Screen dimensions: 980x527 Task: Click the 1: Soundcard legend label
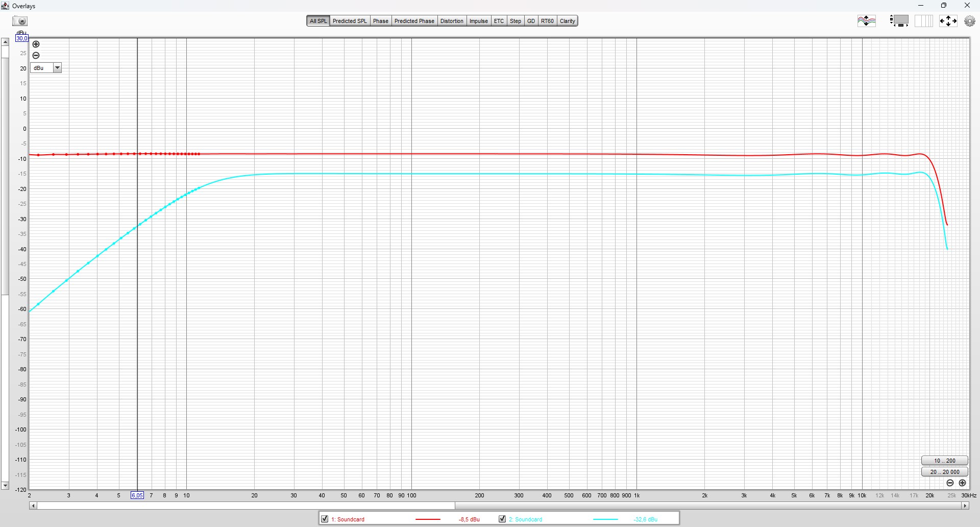click(x=348, y=519)
